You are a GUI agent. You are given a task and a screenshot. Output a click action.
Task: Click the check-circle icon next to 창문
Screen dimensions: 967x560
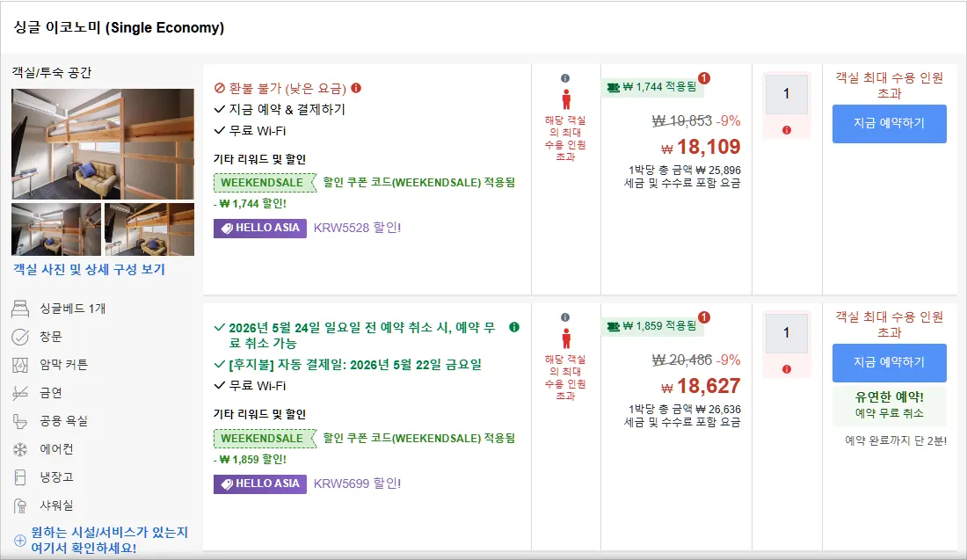point(20,337)
